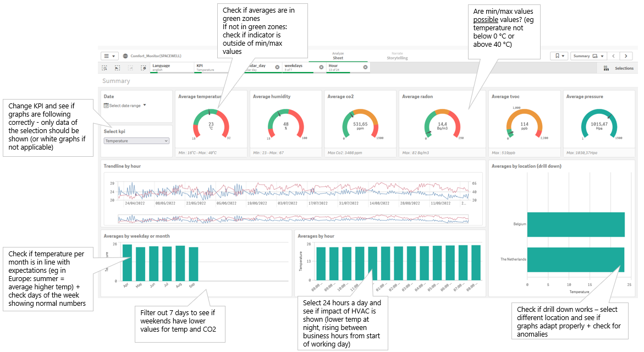The width and height of the screenshot is (644, 352).
Task: Clear the calendar_day selection
Action: (277, 67)
